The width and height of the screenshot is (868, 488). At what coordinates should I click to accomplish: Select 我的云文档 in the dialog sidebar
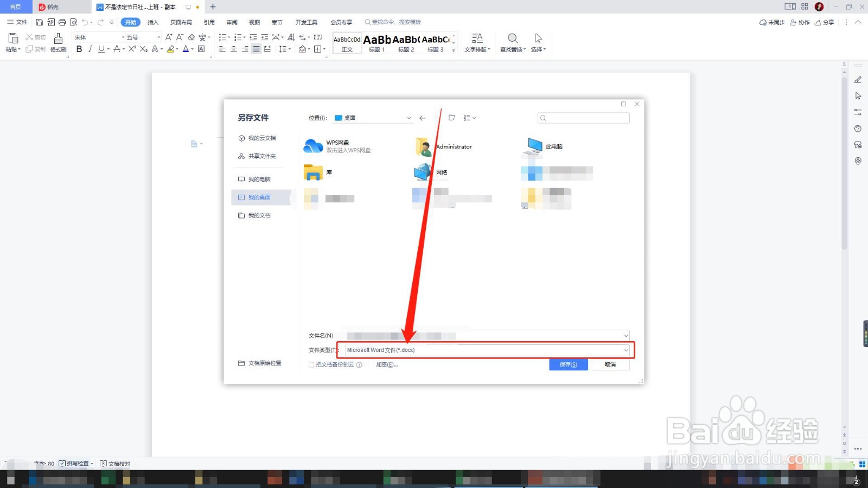[x=257, y=138]
